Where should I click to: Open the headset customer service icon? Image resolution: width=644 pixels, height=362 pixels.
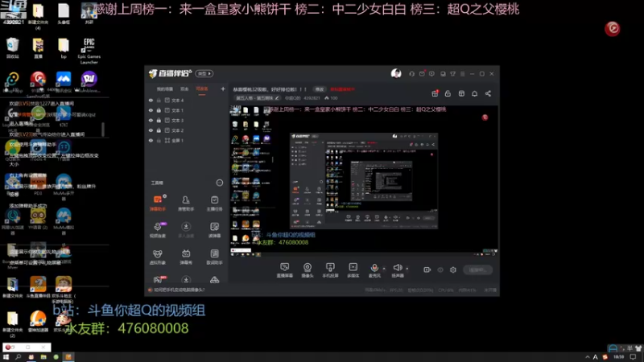[411, 74]
